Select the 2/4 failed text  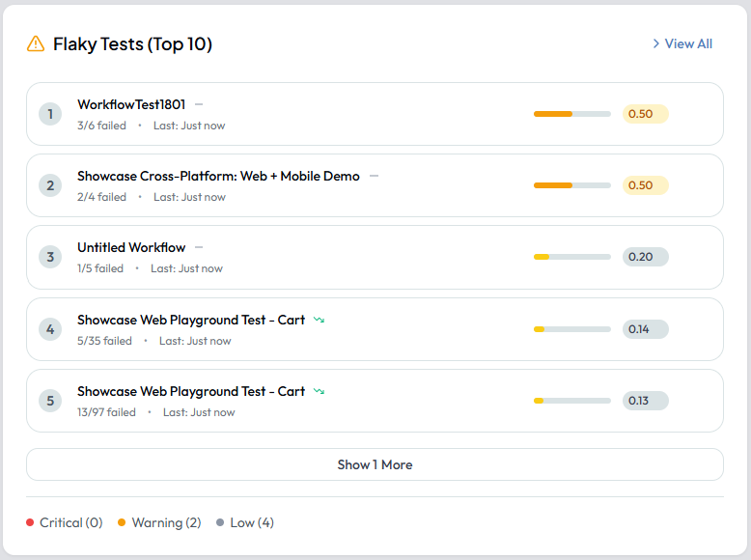pos(101,197)
